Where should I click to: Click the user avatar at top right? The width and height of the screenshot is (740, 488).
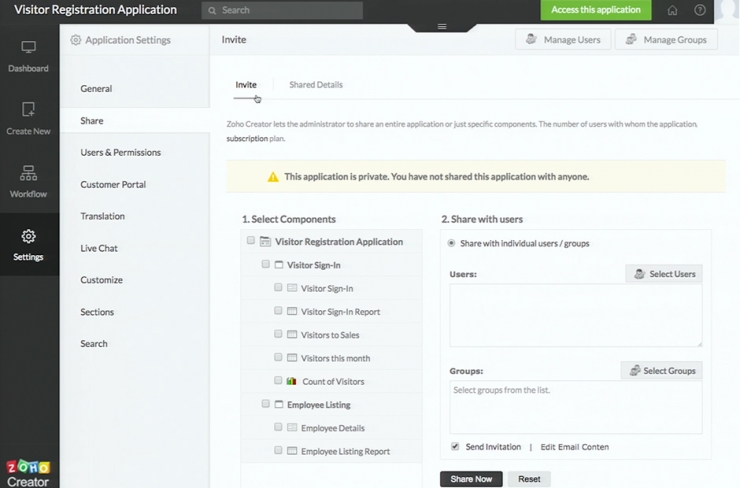[727, 10]
